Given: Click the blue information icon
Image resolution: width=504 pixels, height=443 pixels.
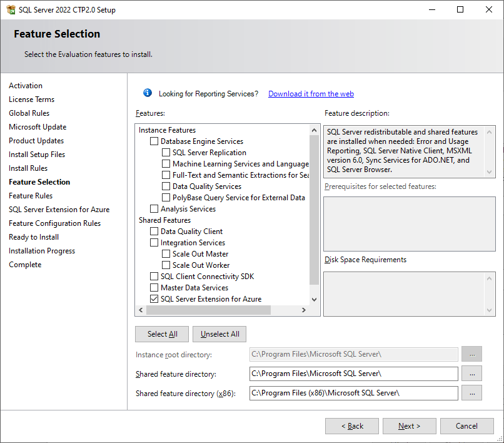Looking at the screenshot, I should click(148, 93).
